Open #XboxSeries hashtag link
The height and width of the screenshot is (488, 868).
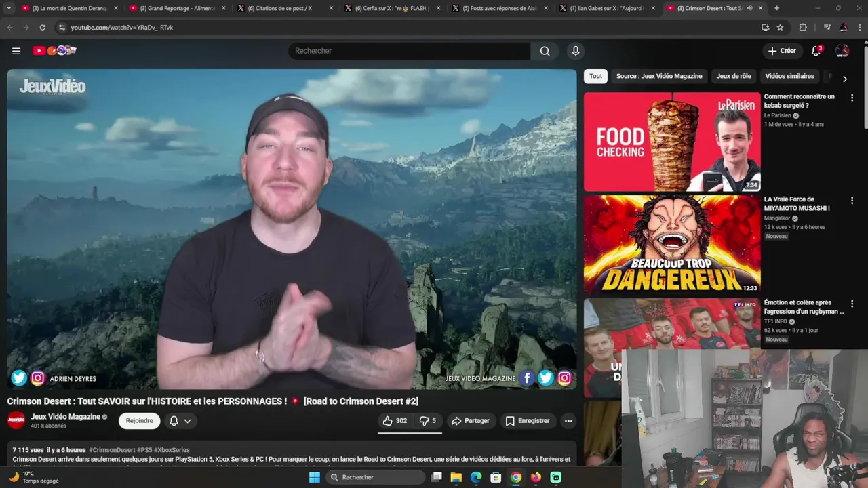(172, 450)
